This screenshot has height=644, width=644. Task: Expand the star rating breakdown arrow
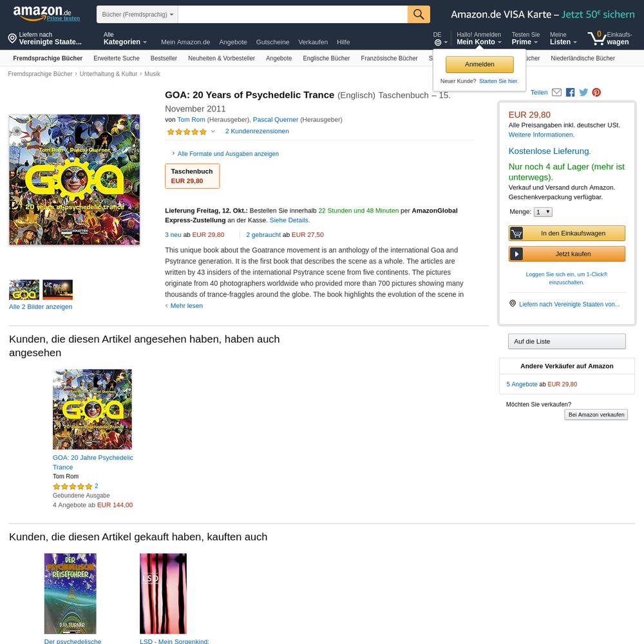(x=213, y=131)
